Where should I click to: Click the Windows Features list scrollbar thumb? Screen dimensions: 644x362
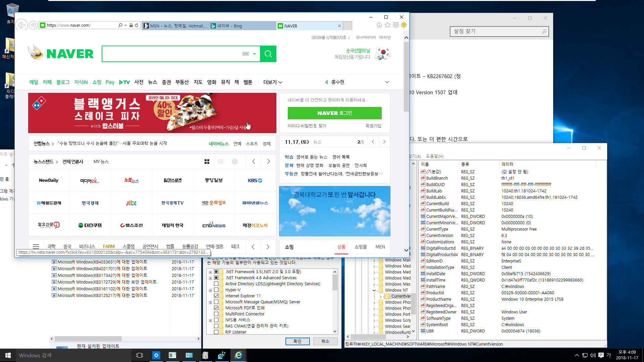point(335,282)
